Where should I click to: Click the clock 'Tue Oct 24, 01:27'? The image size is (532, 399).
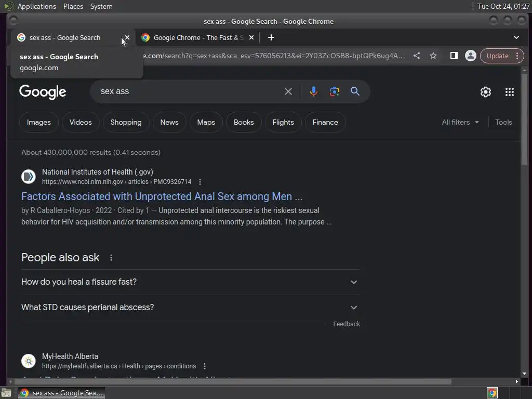[503, 6]
